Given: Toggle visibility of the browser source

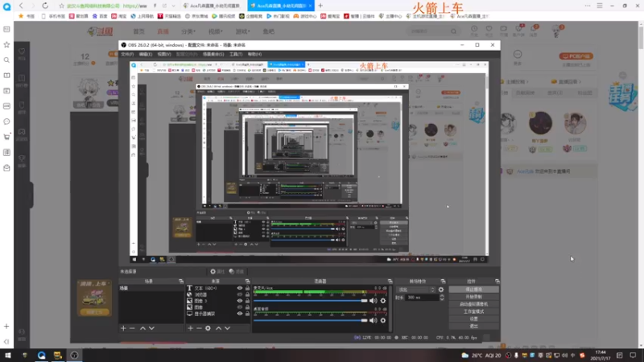Looking at the screenshot, I should [x=240, y=294].
